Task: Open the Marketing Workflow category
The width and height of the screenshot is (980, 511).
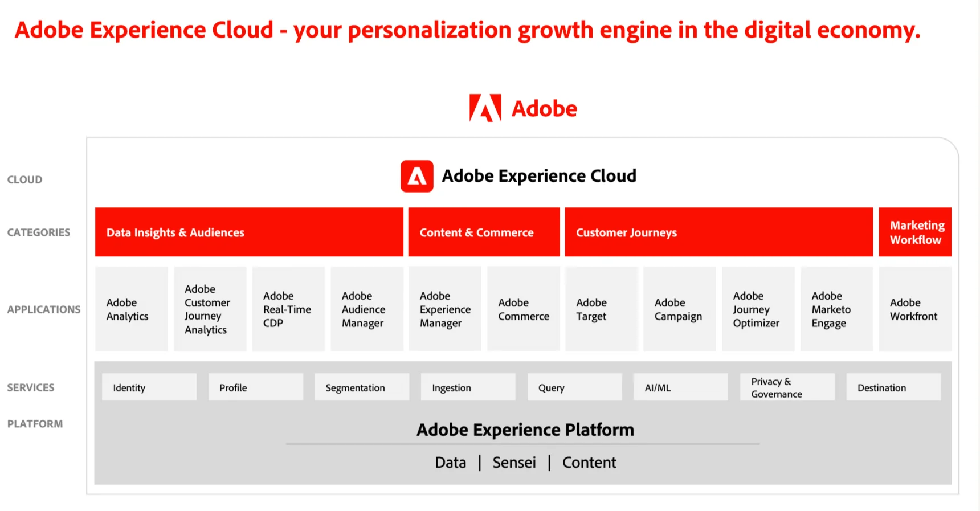Action: (x=915, y=232)
